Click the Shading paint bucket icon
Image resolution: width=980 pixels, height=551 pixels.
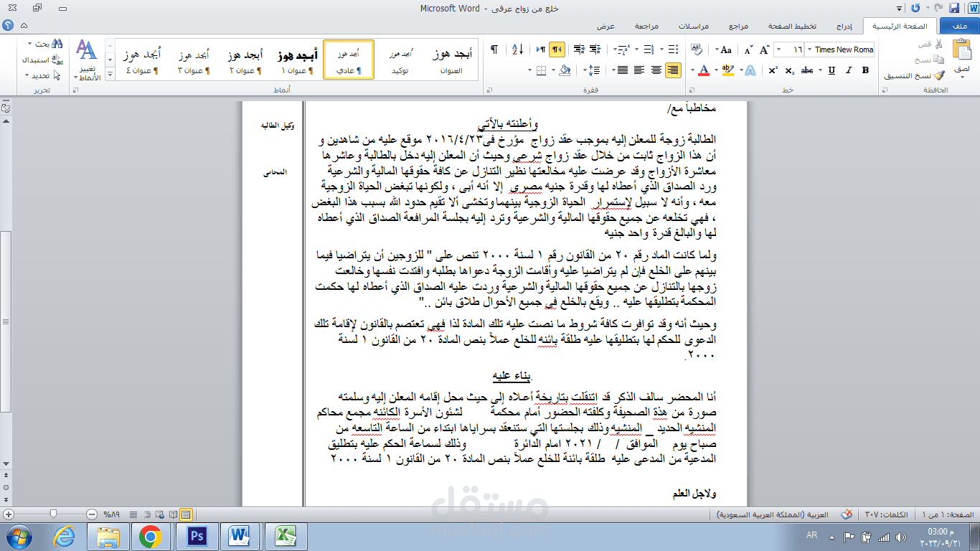pyautogui.click(x=564, y=70)
